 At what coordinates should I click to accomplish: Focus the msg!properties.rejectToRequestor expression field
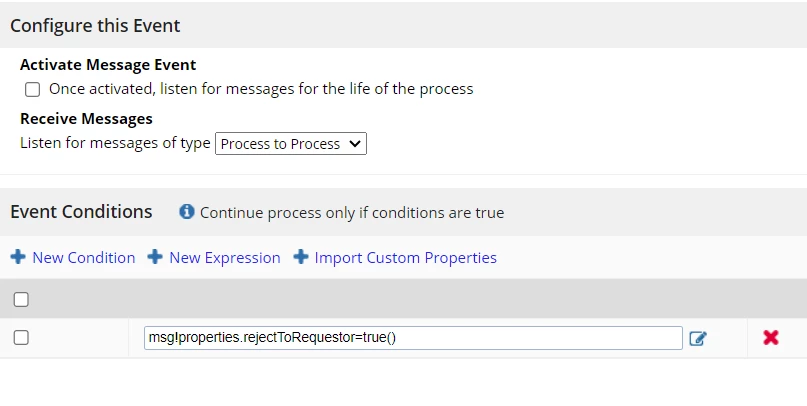pyautogui.click(x=413, y=338)
